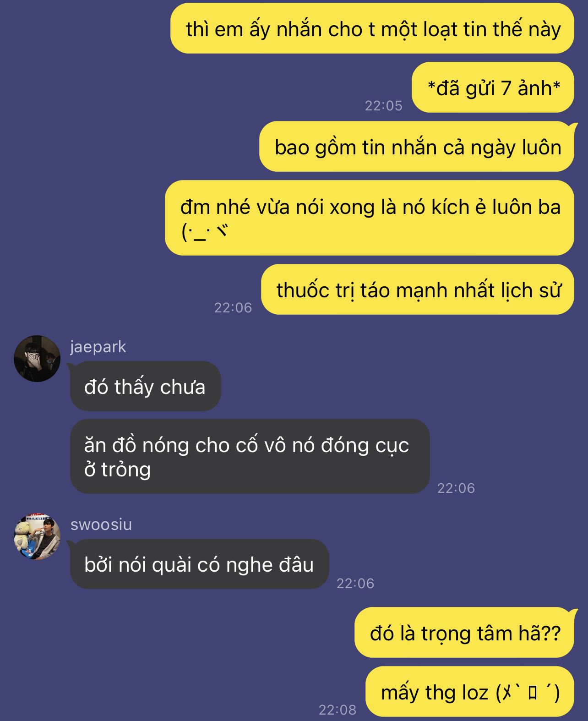The width and height of the screenshot is (588, 721).
Task: Tap the 22:05 timestamp
Action: [384, 106]
